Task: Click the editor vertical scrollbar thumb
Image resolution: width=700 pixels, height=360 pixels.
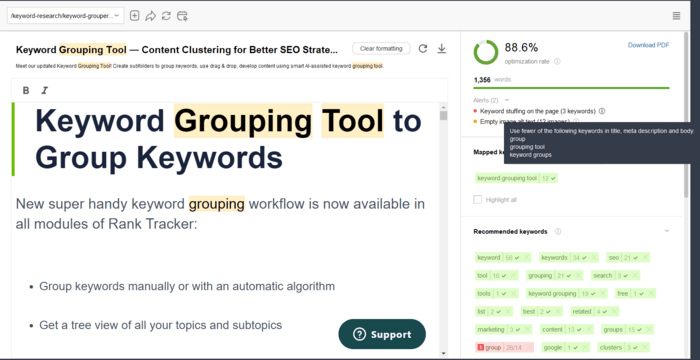Action: tap(443, 115)
